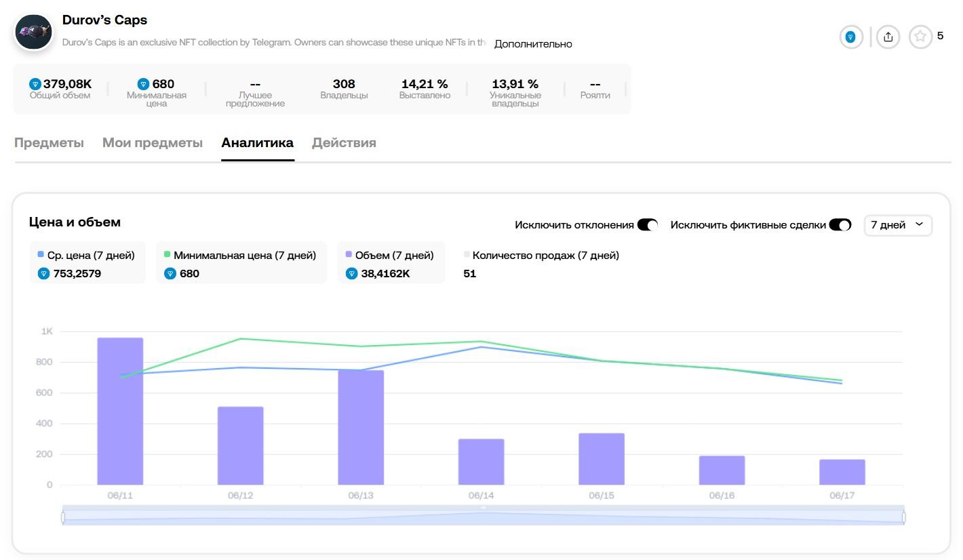Click the favorites count 5
The image size is (963, 560).
tap(940, 36)
